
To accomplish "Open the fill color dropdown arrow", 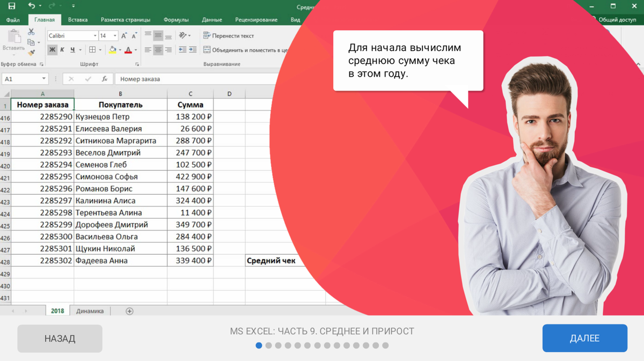I will (120, 50).
